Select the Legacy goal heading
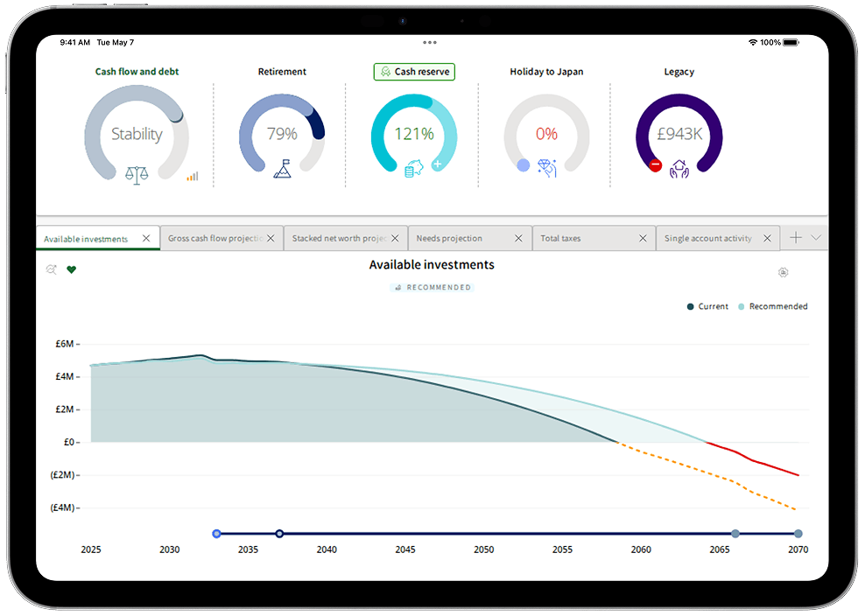The image size is (865, 616). coord(679,72)
